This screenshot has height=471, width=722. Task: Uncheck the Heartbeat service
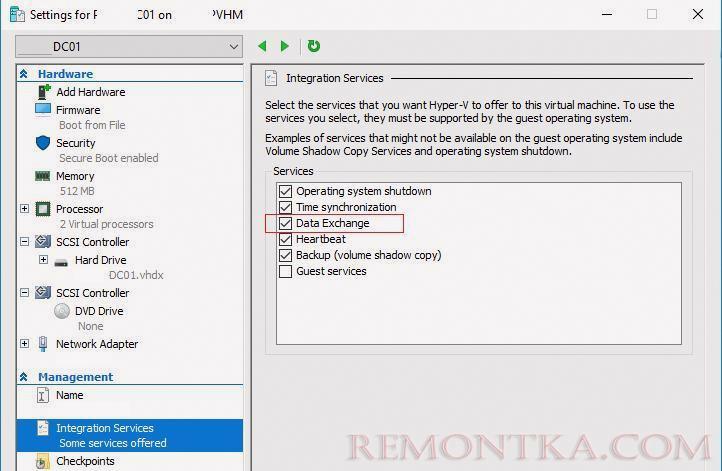coord(285,239)
